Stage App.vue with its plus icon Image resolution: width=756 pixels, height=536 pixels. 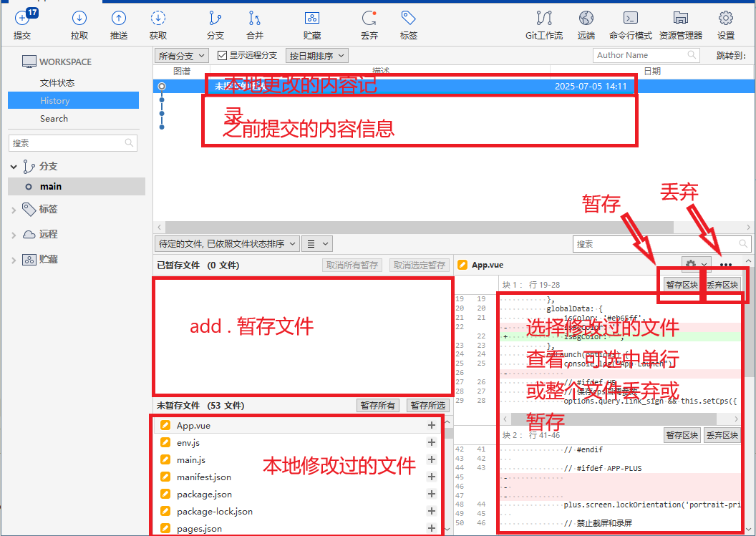click(432, 425)
